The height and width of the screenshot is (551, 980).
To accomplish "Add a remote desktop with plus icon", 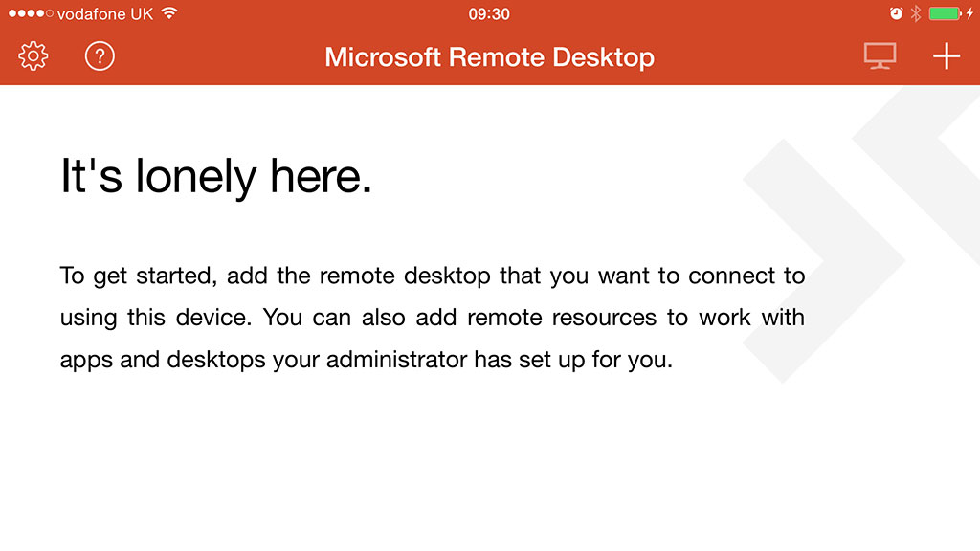I will pyautogui.click(x=946, y=56).
